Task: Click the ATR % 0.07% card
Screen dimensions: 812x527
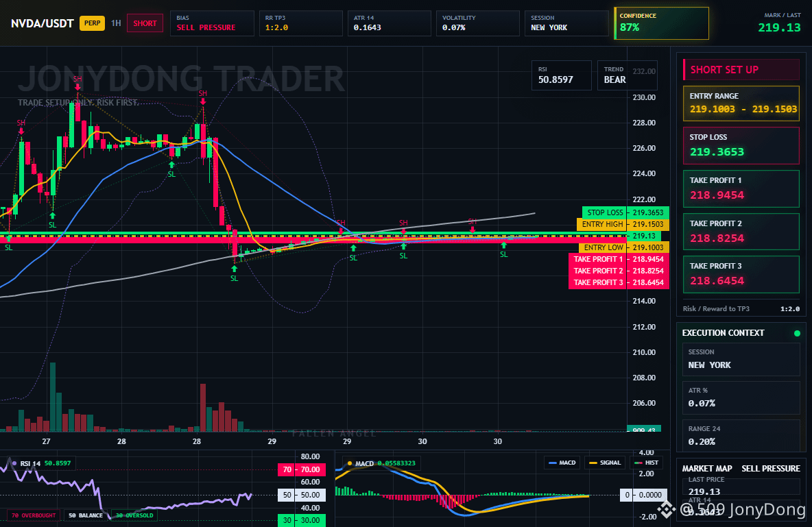Action: [x=741, y=397]
